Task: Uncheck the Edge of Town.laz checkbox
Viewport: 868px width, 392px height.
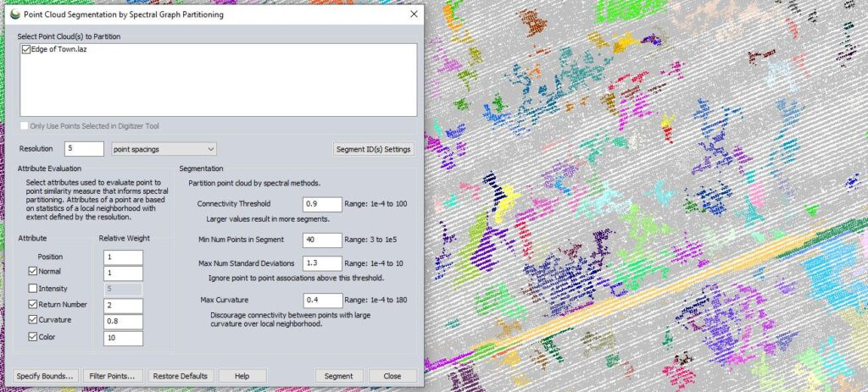Action: point(26,50)
